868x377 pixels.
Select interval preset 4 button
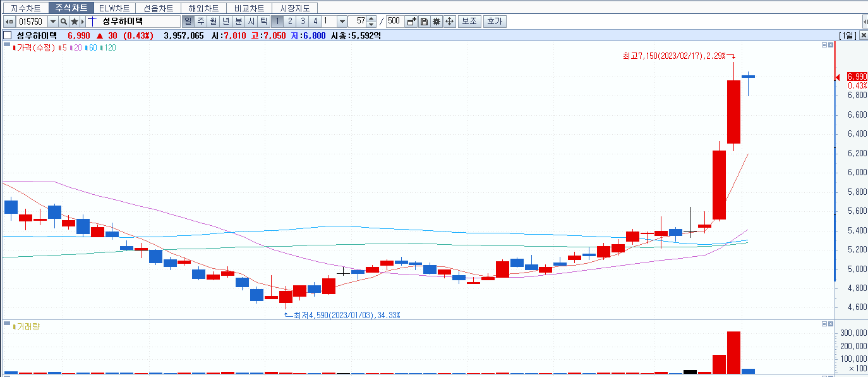point(315,22)
